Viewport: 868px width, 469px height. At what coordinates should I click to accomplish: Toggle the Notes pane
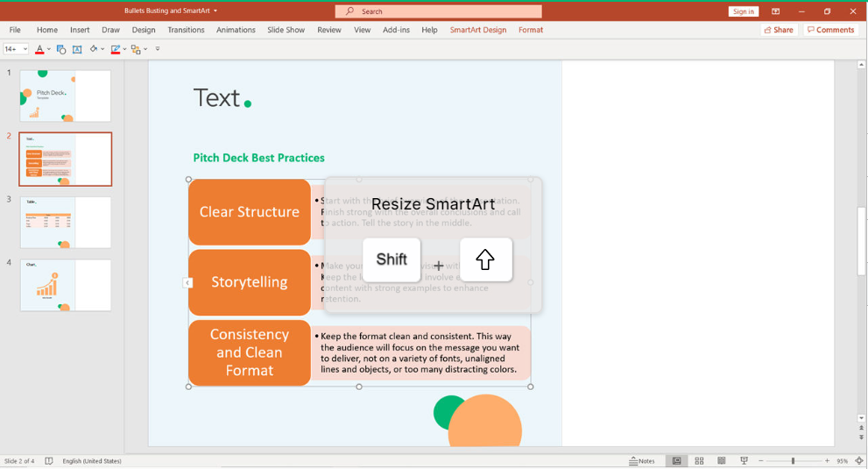tap(642, 461)
